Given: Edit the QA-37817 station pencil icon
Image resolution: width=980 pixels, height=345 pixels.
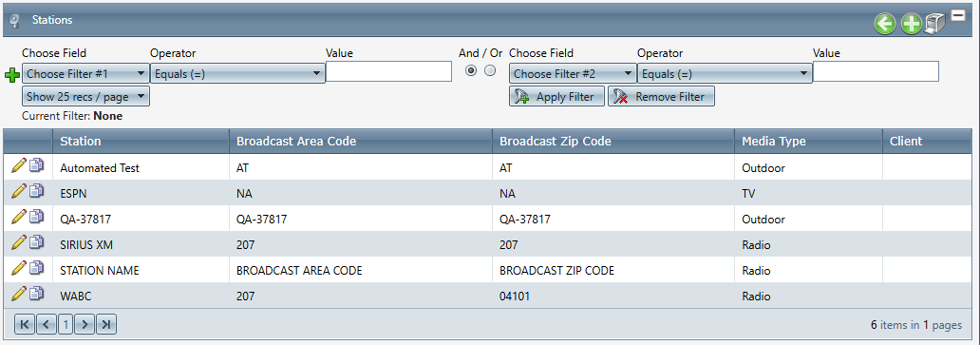Looking at the screenshot, I should [x=19, y=217].
